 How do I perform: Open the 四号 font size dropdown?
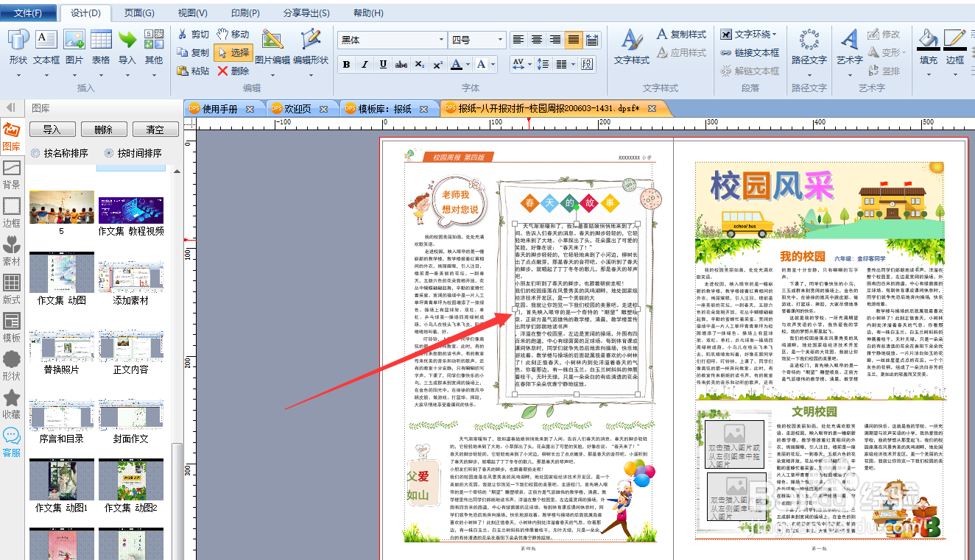[500, 39]
